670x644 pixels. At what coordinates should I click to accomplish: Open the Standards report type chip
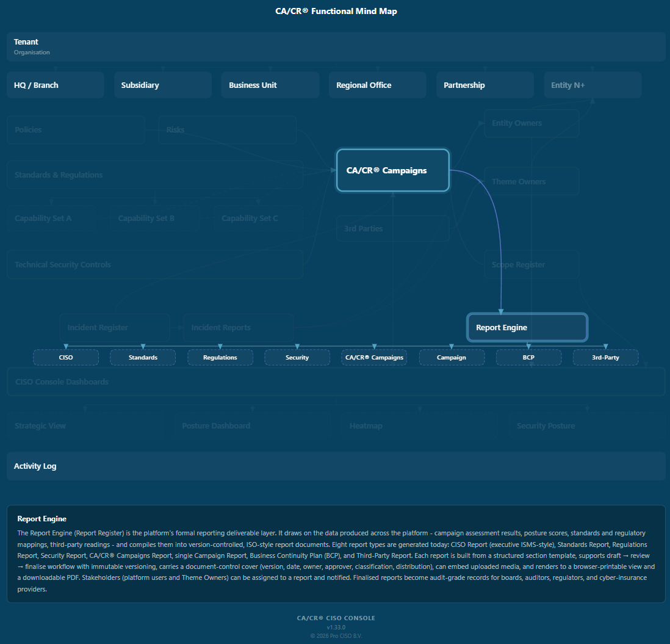click(x=143, y=358)
